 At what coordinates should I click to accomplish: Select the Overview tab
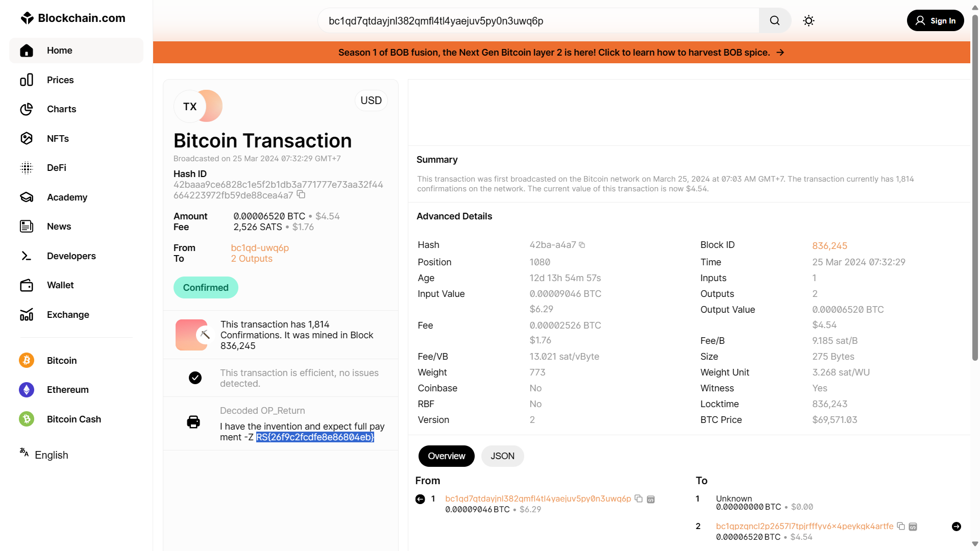(x=446, y=456)
